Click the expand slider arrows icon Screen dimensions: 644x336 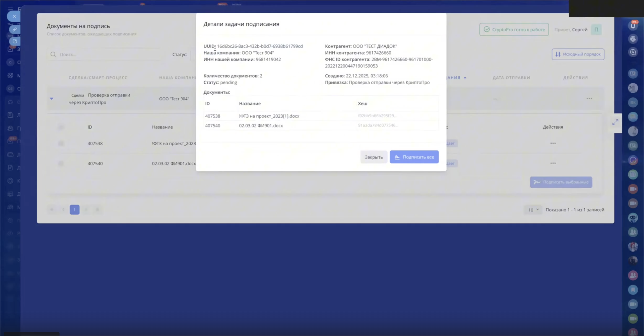click(615, 122)
